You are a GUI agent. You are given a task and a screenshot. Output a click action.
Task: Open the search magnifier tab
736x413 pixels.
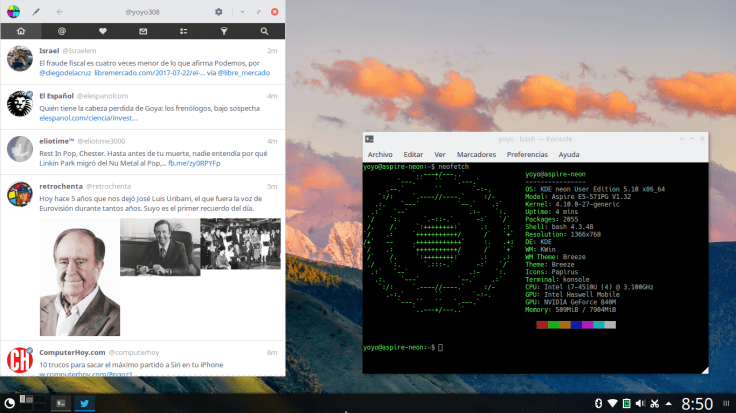coord(264,31)
